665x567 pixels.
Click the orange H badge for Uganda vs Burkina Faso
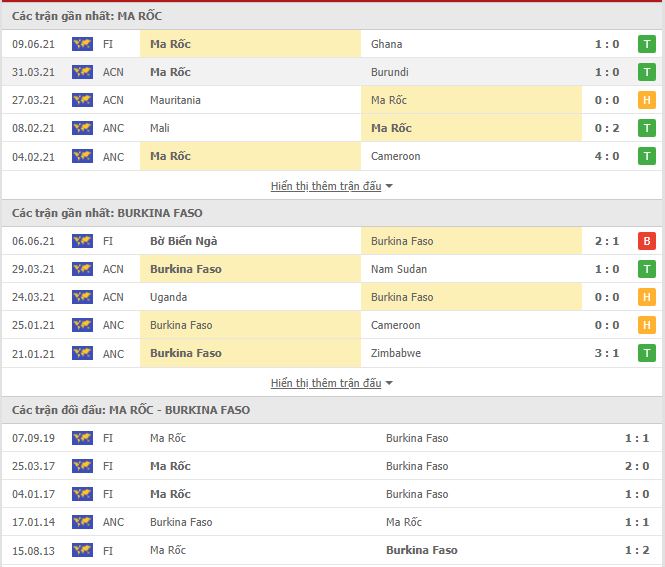click(x=646, y=297)
